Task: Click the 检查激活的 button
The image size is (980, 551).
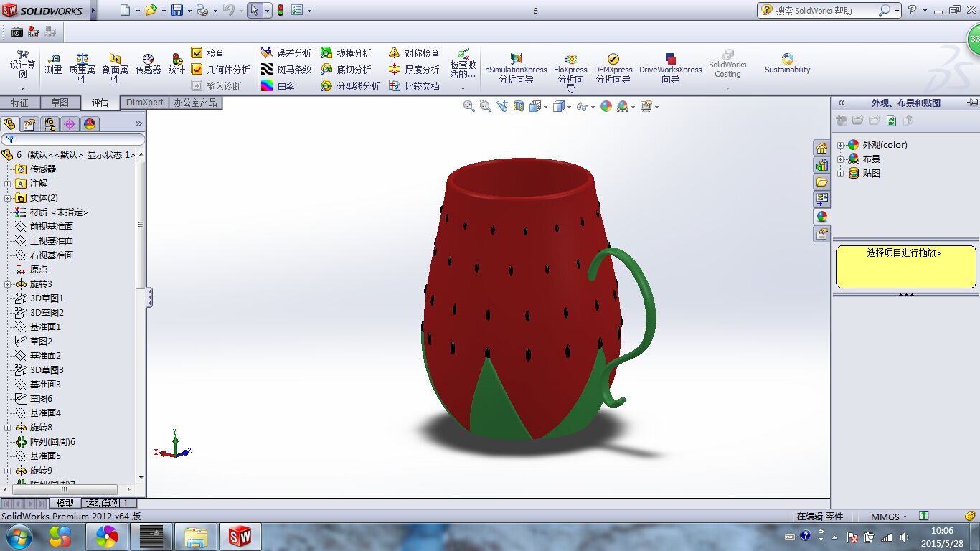Action: tap(463, 70)
